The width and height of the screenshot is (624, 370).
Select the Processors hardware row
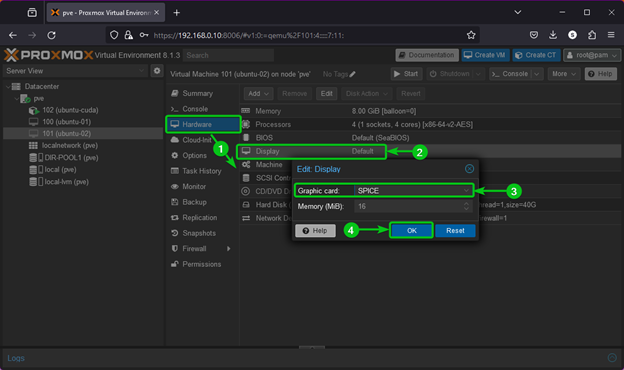click(431, 125)
